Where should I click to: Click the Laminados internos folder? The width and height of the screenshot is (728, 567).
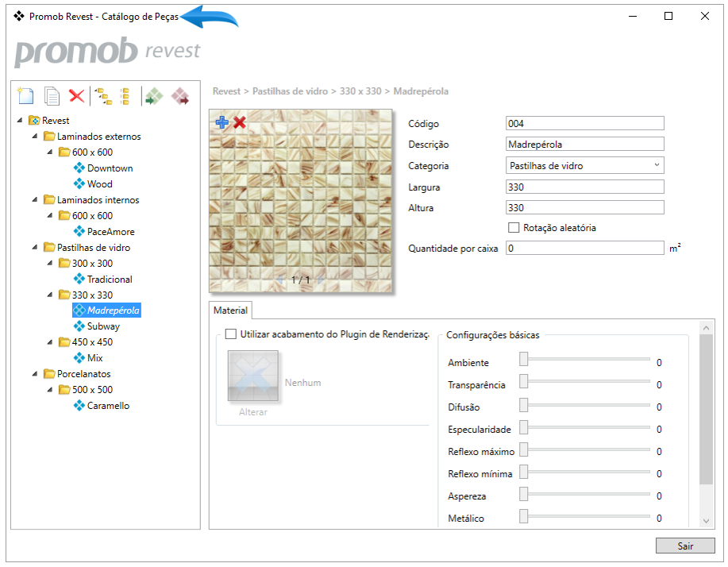[x=91, y=199]
